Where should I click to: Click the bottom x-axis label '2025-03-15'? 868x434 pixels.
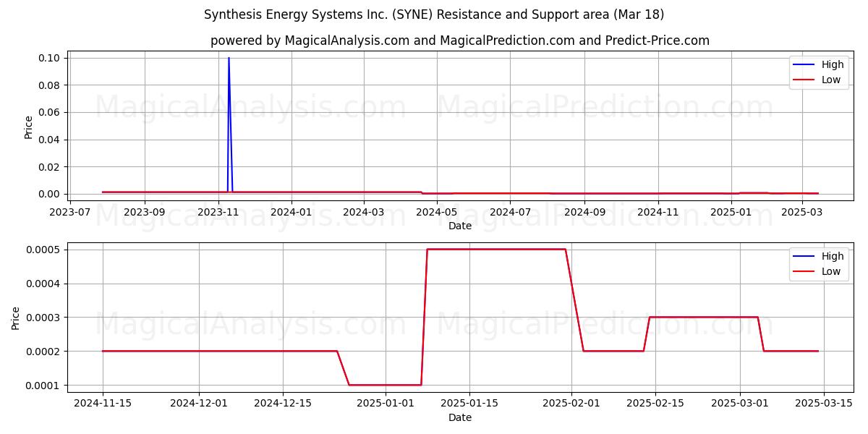[823, 404]
